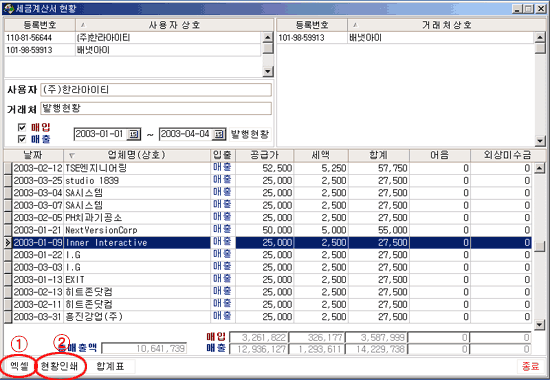Click the 엑셀 export button
550x380 pixels.
click(19, 366)
